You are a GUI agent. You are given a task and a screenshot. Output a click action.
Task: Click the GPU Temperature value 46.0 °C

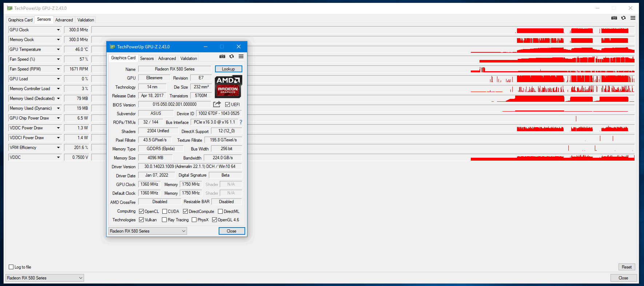point(76,49)
